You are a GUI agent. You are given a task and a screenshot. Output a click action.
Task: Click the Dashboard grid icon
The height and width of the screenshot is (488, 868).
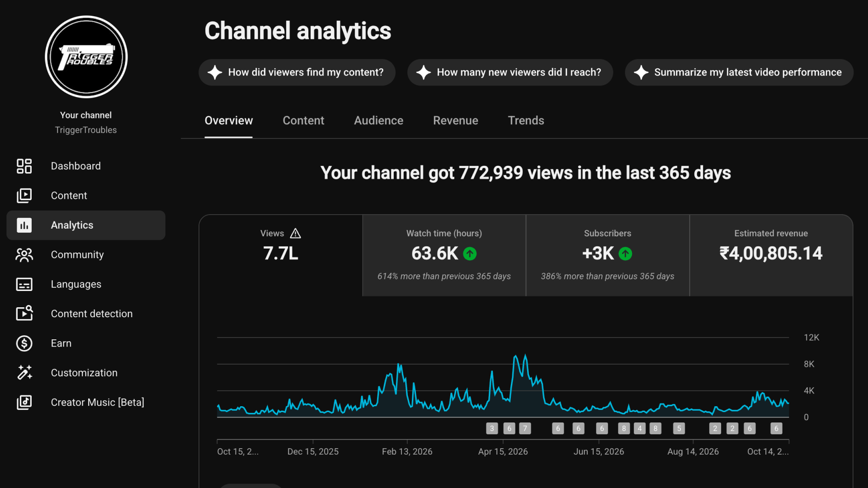[x=24, y=166]
